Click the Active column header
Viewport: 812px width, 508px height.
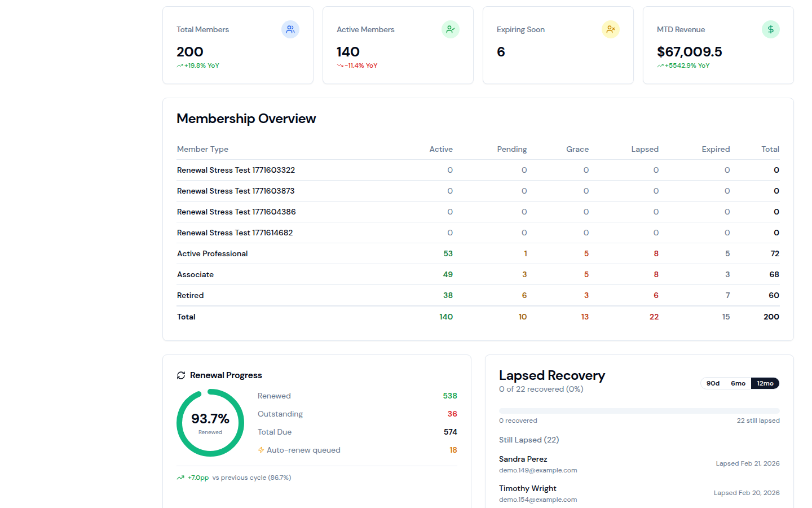(441, 149)
